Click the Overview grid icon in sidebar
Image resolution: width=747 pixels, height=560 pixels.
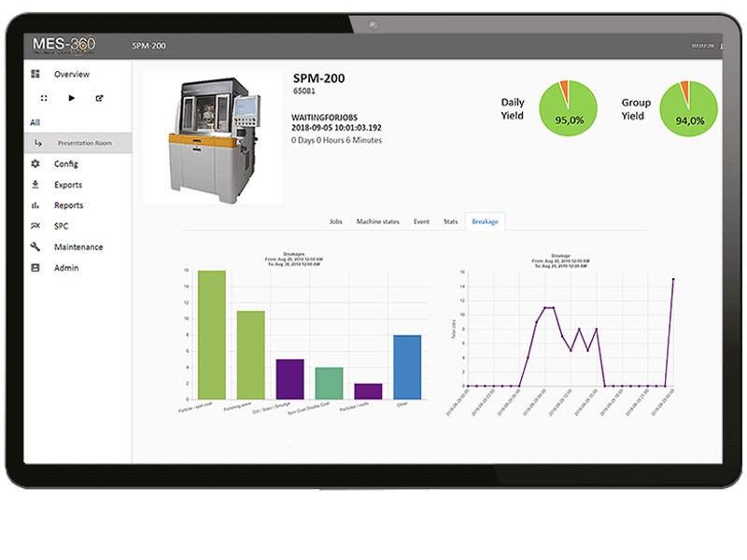(35, 74)
